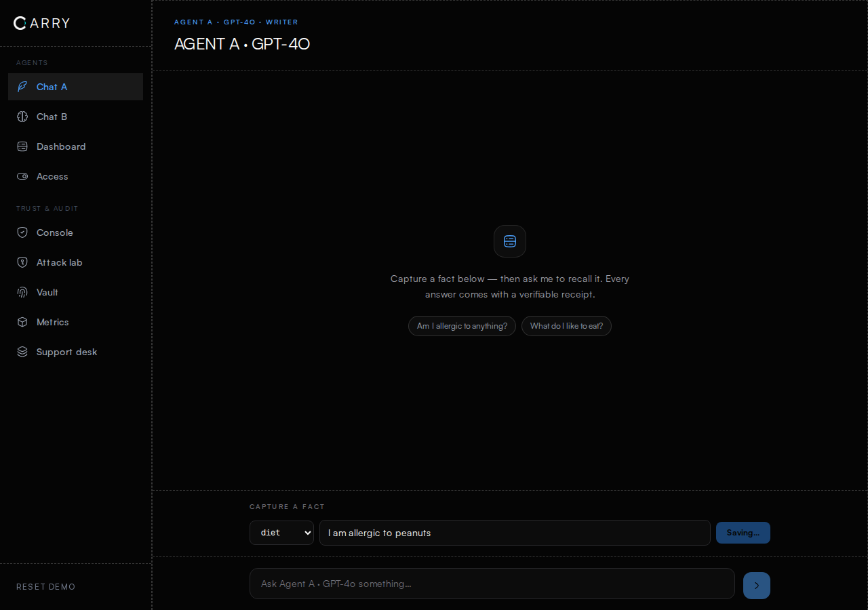868x610 pixels.
Task: Click the 'What do I like to eat?' suggestion
Action: pos(566,326)
